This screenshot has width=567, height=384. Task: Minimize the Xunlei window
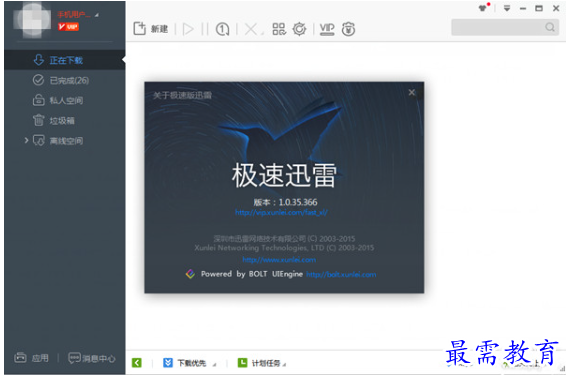(x=523, y=8)
